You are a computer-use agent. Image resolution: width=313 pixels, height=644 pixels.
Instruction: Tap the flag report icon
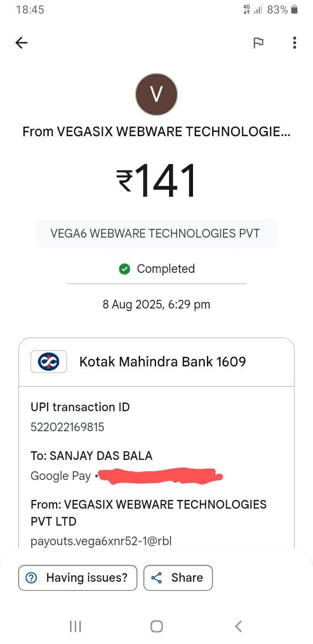click(x=259, y=43)
